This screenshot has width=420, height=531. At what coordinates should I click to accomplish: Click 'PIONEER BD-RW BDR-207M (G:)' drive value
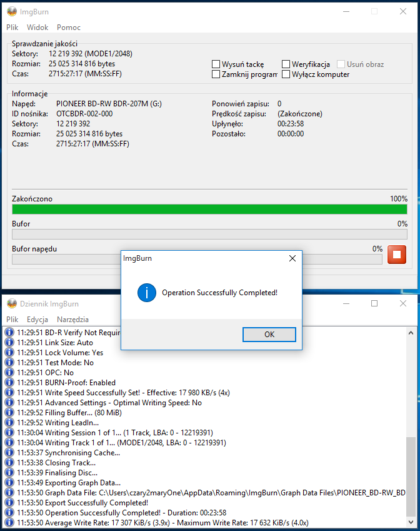[109, 104]
